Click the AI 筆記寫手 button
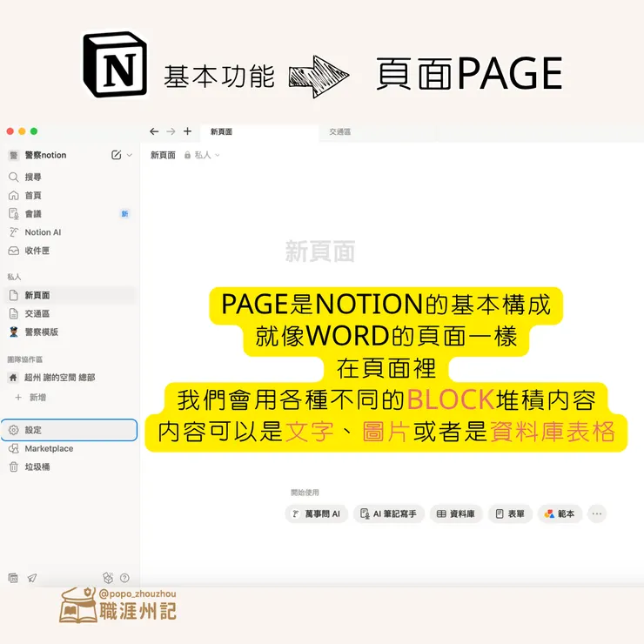The width and height of the screenshot is (644, 644). click(x=388, y=513)
